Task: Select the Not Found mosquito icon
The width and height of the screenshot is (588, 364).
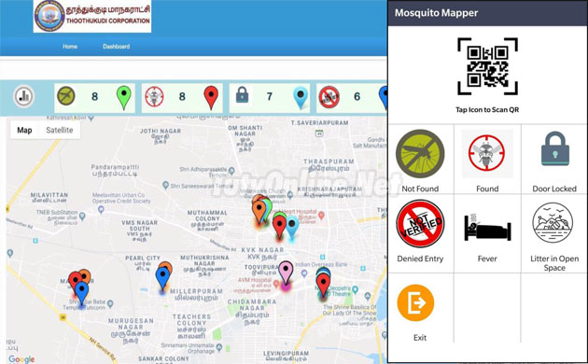Action: pos(420,153)
